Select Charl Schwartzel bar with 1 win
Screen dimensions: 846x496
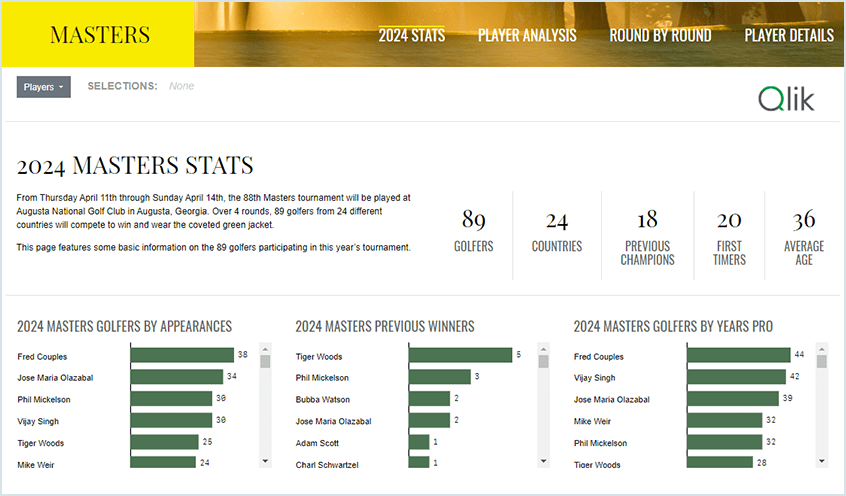419,462
